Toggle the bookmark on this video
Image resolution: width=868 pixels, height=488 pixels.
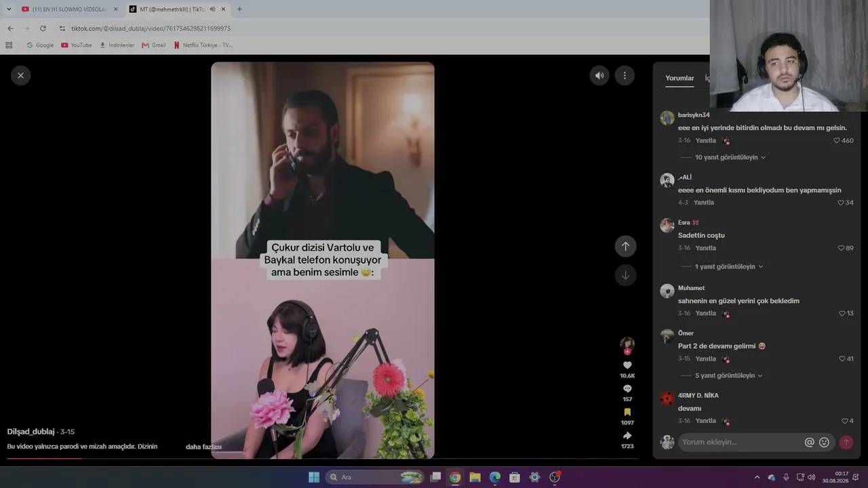pyautogui.click(x=627, y=412)
